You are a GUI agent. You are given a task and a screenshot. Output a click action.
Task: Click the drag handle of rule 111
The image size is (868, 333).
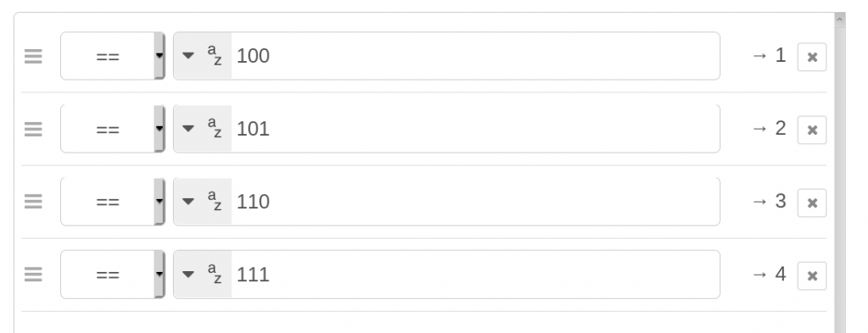click(33, 275)
